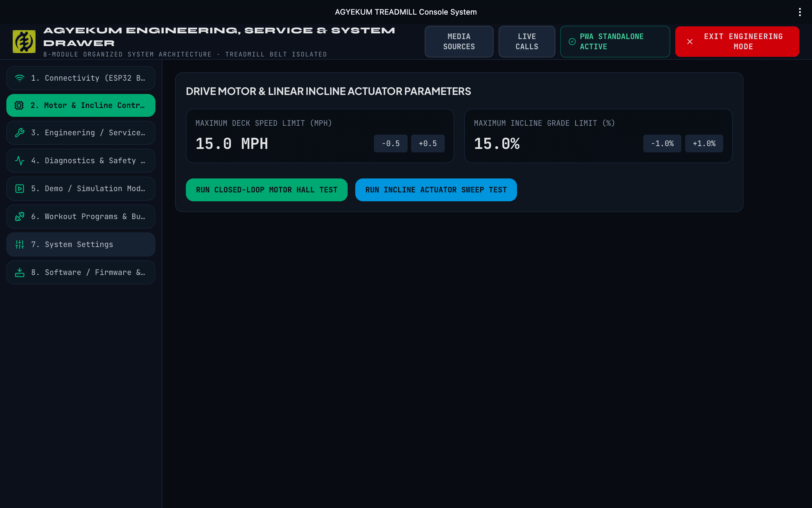Click the checkmark icon on PWA Standalone Active
Image resolution: width=812 pixels, height=508 pixels.
(572, 42)
